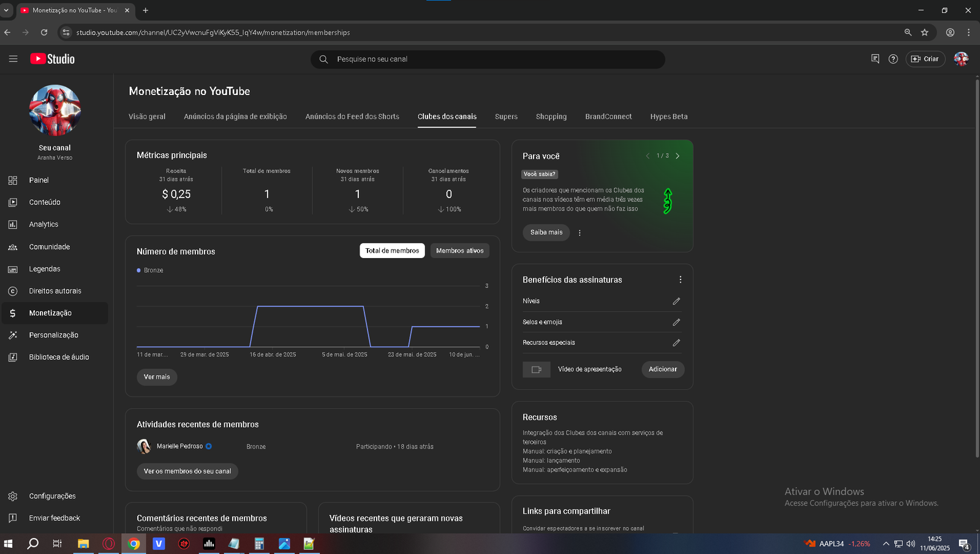Open Task View in taskbar
This screenshot has width=980, height=554.
pyautogui.click(x=57, y=544)
